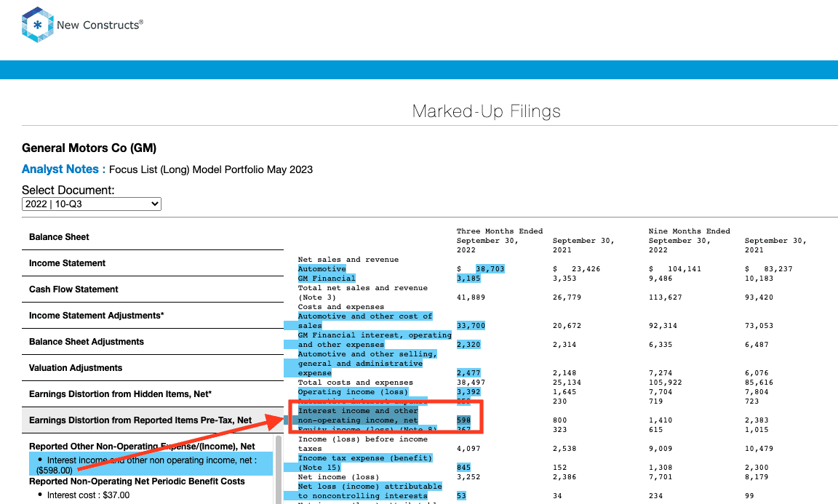Screen dimensions: 838x504
Task: Open the Valuation Adjustments section
Action: click(x=153, y=368)
